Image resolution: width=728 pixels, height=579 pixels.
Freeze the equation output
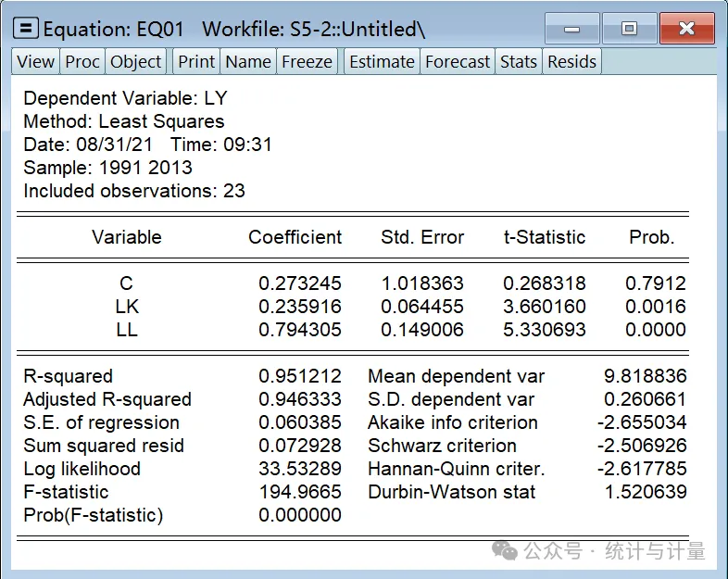click(307, 61)
